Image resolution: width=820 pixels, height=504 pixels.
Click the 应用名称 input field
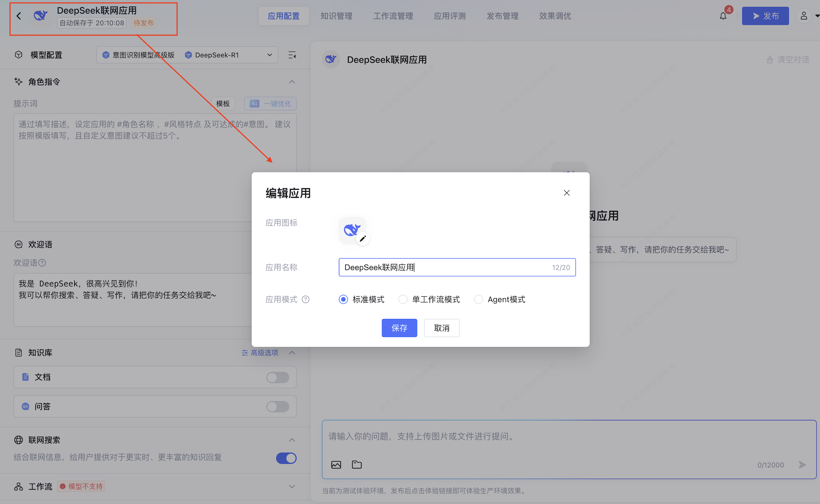(x=457, y=267)
